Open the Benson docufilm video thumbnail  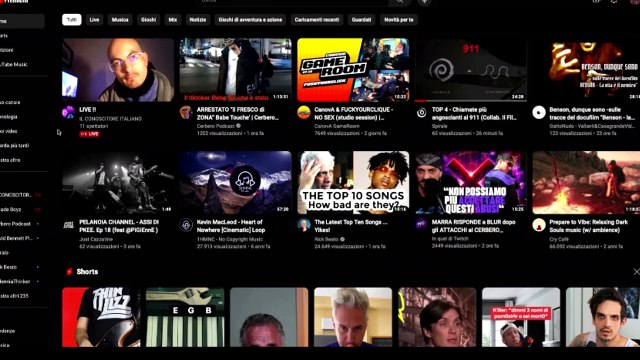[586, 70]
